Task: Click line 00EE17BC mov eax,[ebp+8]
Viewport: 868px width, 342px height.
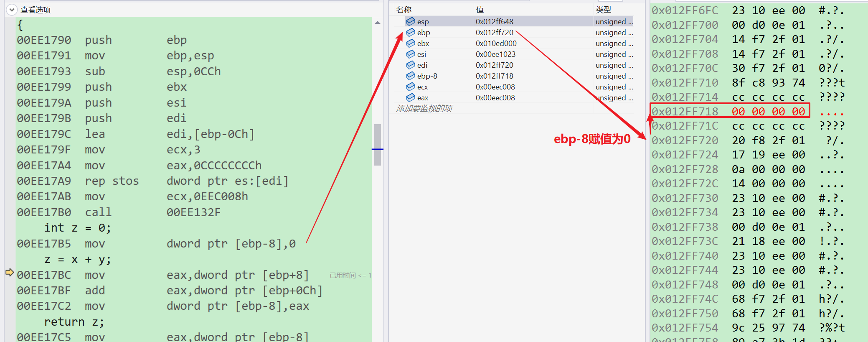Action: point(163,275)
